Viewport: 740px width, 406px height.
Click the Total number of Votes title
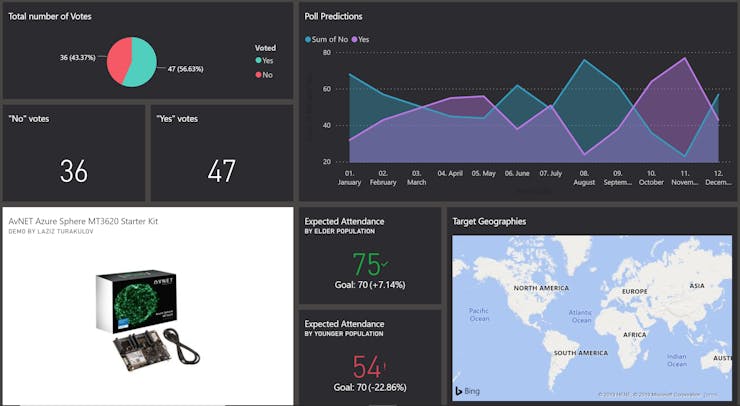click(x=52, y=16)
